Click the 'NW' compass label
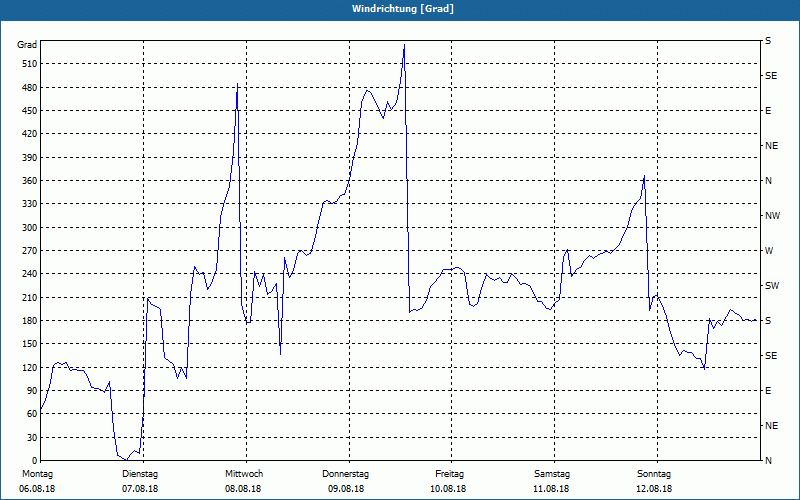This screenshot has height=500, width=800. coord(772,216)
